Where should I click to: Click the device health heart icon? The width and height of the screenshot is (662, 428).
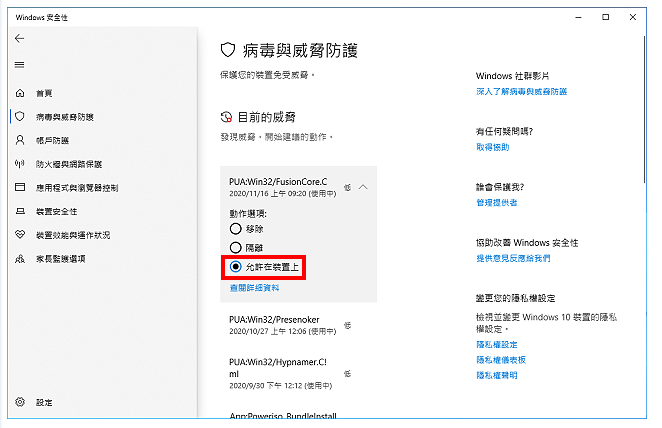(20, 234)
